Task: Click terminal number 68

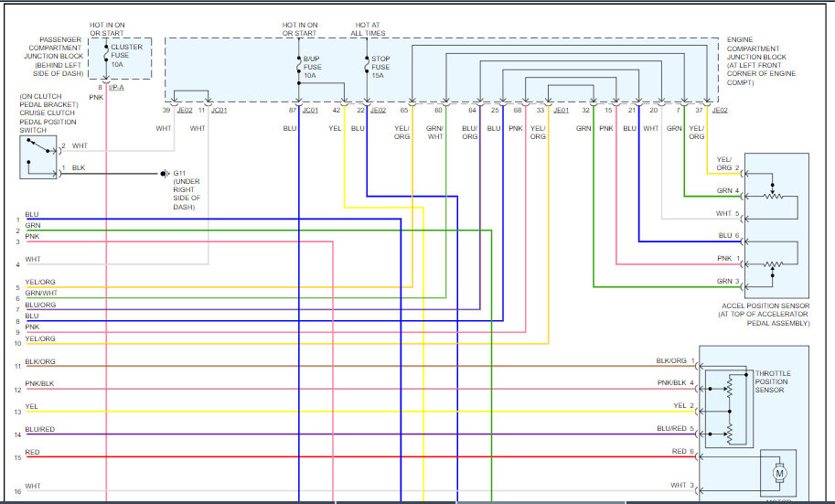Action: (x=518, y=111)
